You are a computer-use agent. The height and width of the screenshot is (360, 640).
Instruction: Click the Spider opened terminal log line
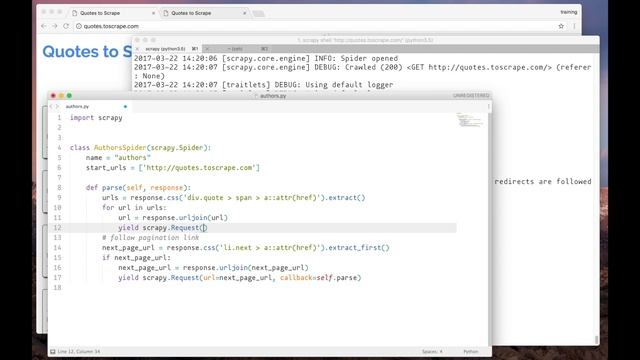[x=266, y=58]
